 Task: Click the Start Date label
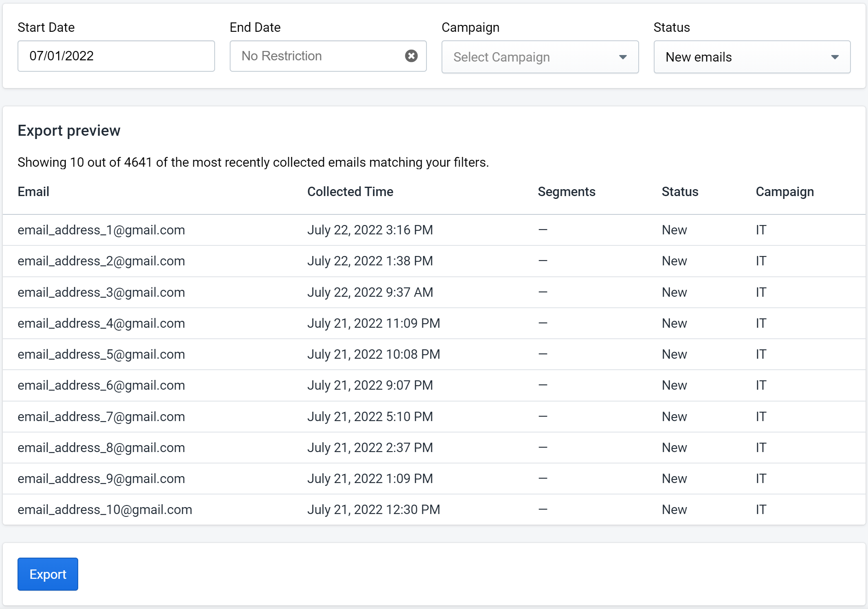46,27
